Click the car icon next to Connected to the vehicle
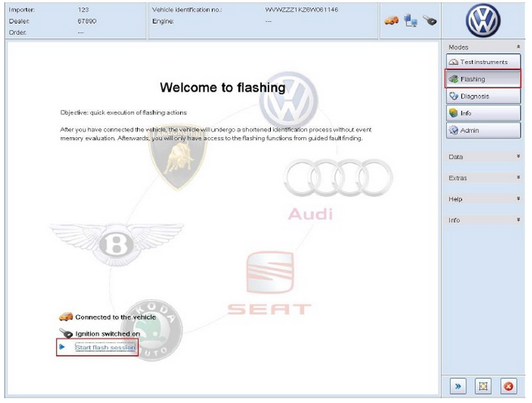The height and width of the screenshot is (403, 532). tap(66, 317)
